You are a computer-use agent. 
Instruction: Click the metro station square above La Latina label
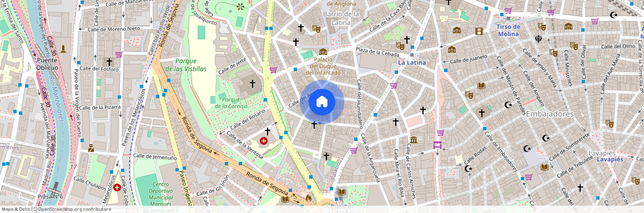412,54
